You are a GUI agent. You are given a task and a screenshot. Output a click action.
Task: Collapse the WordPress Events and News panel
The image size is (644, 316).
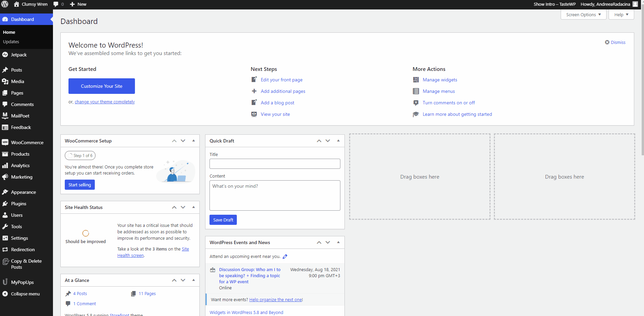click(x=338, y=242)
